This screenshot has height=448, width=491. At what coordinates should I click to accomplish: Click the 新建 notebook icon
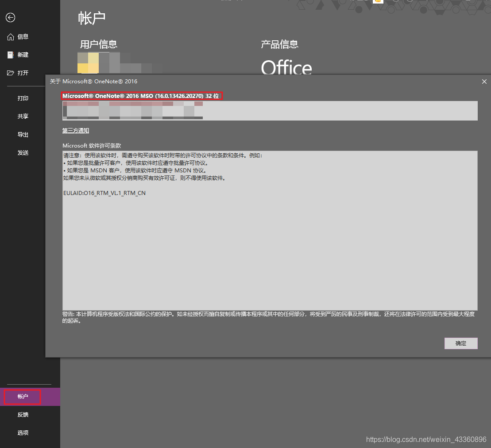click(11, 55)
